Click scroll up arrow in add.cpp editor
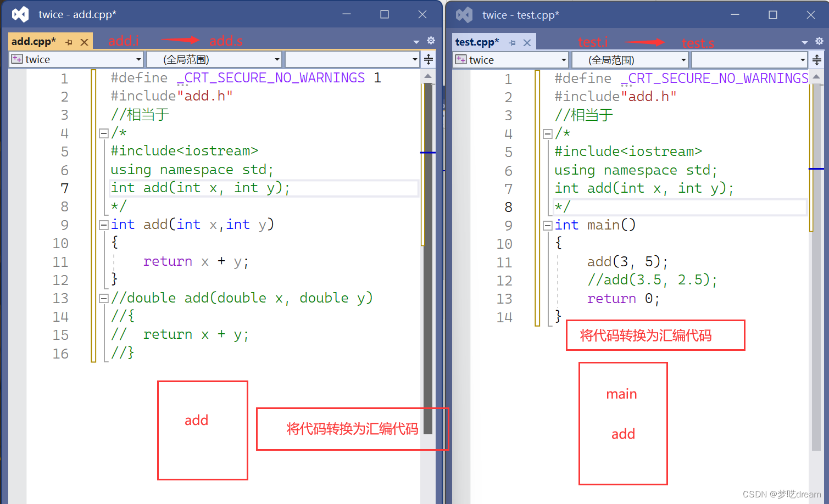The width and height of the screenshot is (829, 504). pyautogui.click(x=428, y=76)
